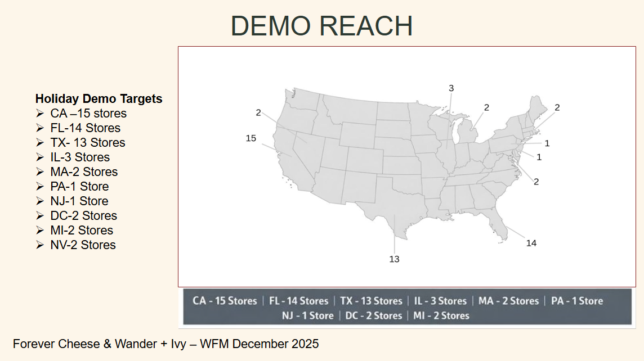Select "NJ - 1 Store" in legend bar
644x361 pixels.
pos(307,315)
